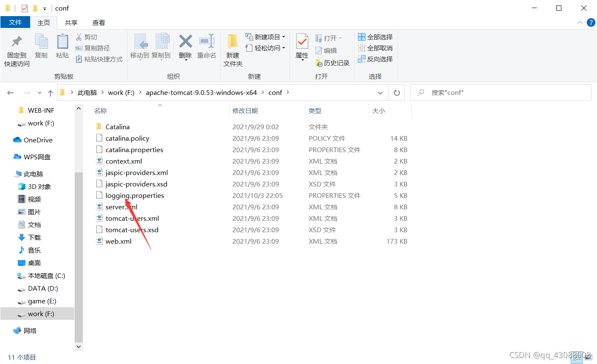The width and height of the screenshot is (597, 364).
Task: Click the Paste clipboard icon
Action: 62,42
